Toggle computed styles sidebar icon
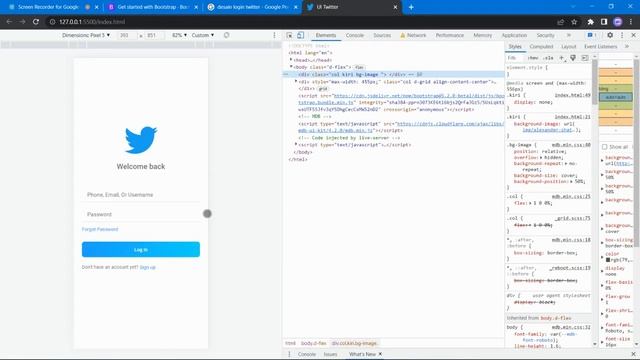640x360 pixels. tap(585, 58)
